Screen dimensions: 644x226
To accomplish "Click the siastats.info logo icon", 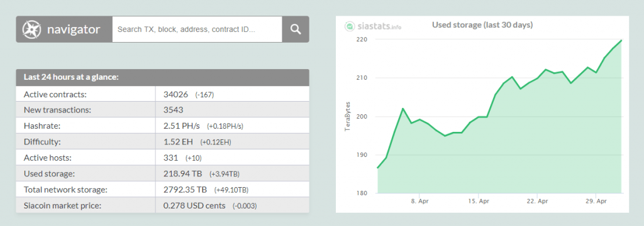I will click(x=350, y=26).
